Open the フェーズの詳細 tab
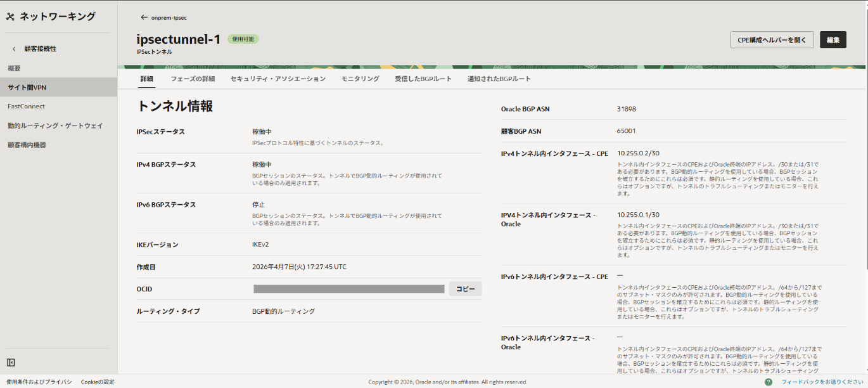Image resolution: width=868 pixels, height=388 pixels. (x=193, y=79)
